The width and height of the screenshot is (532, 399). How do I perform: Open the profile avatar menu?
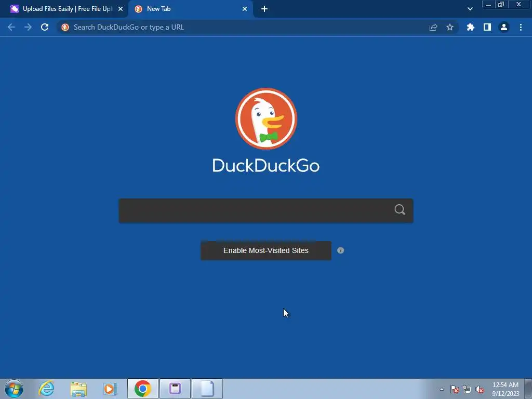(504, 27)
